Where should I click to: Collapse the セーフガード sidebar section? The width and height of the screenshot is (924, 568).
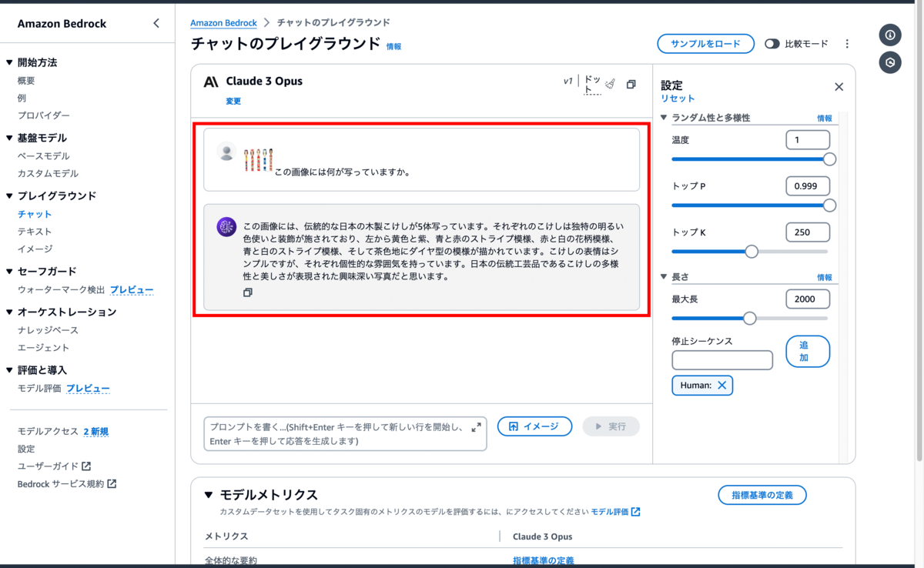coord(9,271)
